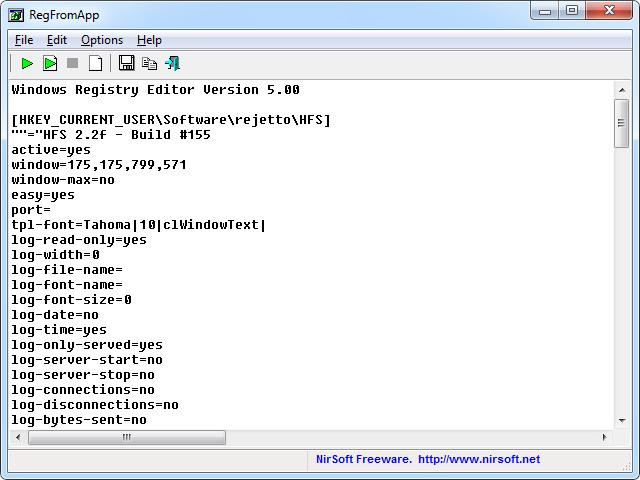Click the log-date=no line

[55, 315]
